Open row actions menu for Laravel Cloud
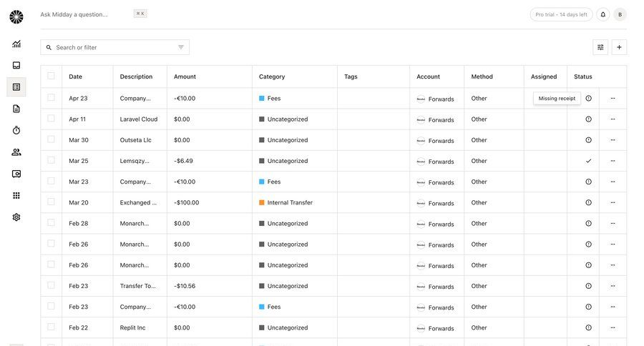Image resolution: width=644 pixels, height=346 pixels. pos(613,119)
